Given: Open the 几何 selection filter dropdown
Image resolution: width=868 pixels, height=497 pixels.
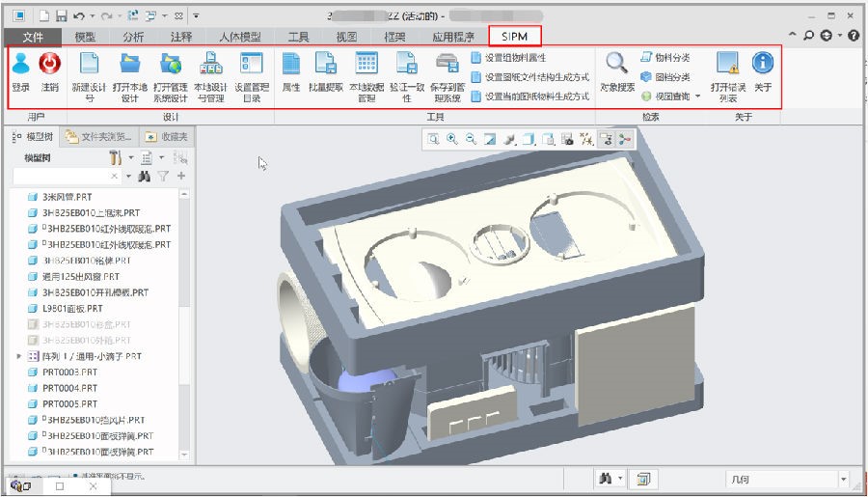Looking at the screenshot, I should click(843, 479).
